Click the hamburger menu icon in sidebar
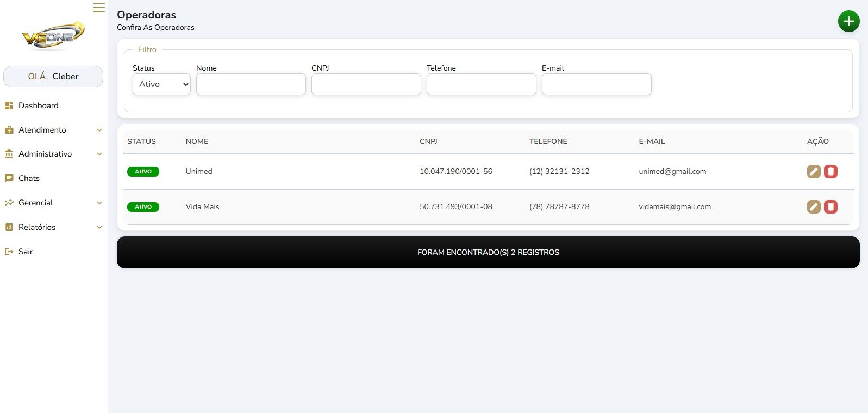Image resolution: width=868 pixels, height=413 pixels. [98, 8]
